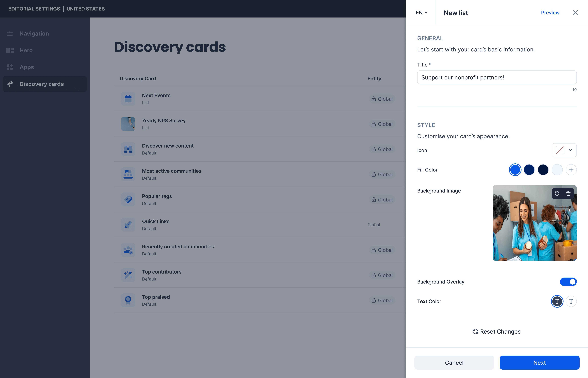Image resolution: width=588 pixels, height=378 pixels.
Task: Close the New list panel
Action: pos(575,12)
